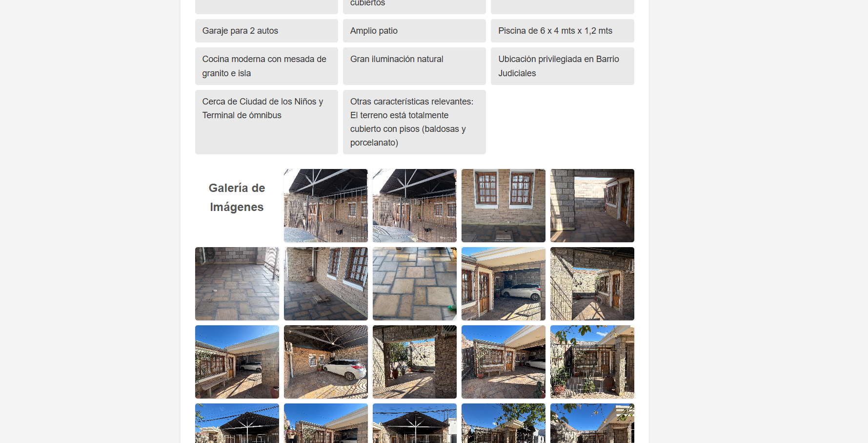
Task: Click the 'Garaje para 2 autos' feature card
Action: [266, 31]
